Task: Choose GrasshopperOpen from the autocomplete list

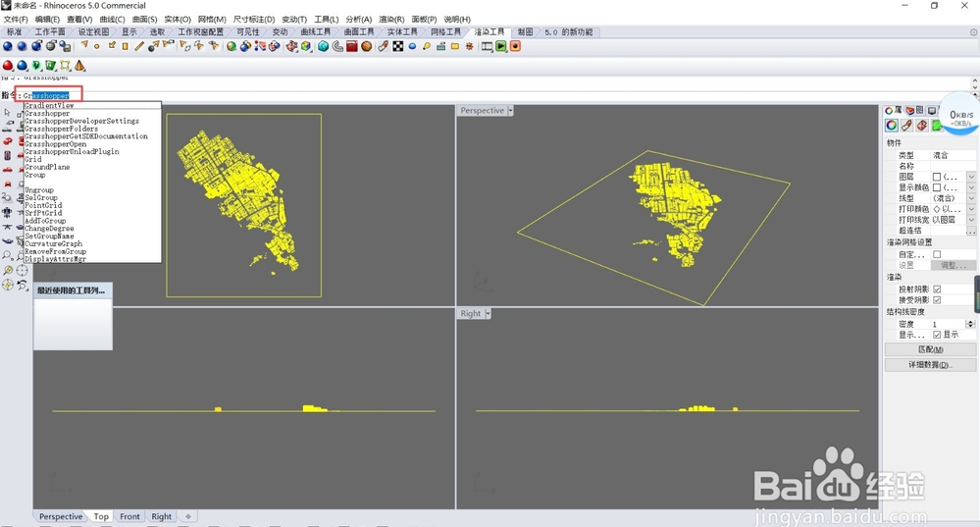Action: point(56,144)
